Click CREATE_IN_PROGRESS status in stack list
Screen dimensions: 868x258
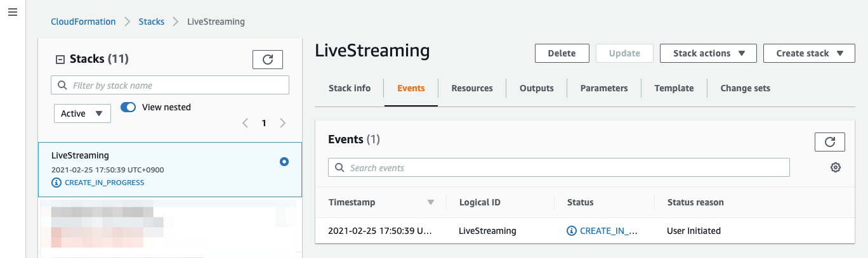pyautogui.click(x=105, y=183)
